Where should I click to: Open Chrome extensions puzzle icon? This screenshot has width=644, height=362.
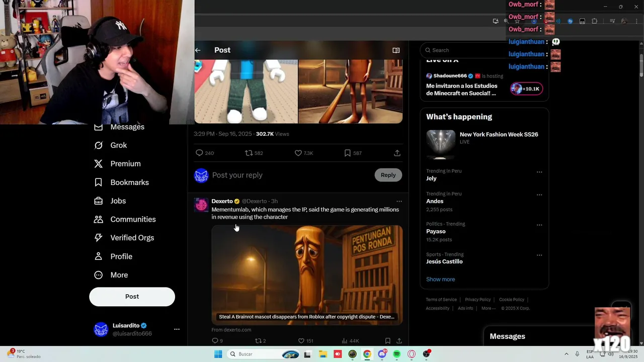(x=594, y=21)
